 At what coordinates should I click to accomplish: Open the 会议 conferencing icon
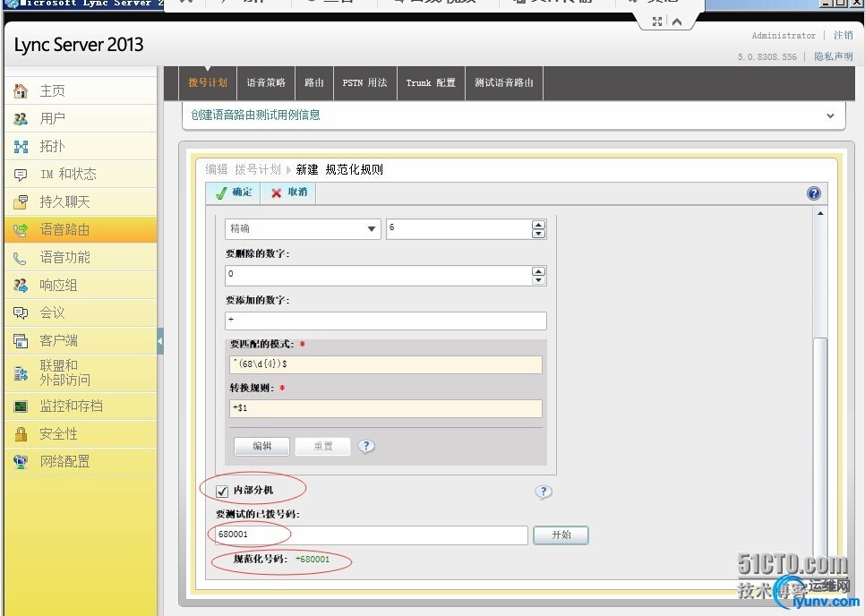pyautogui.click(x=21, y=312)
